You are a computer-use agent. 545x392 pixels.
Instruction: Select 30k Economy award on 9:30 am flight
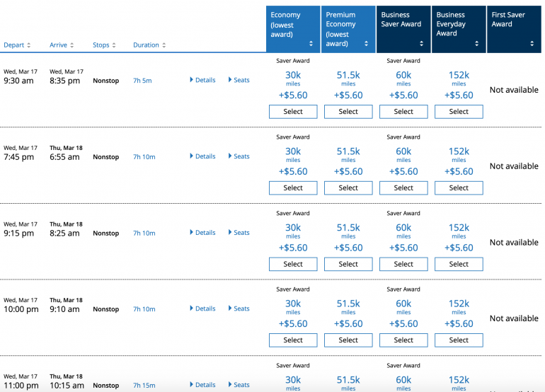[x=293, y=112]
